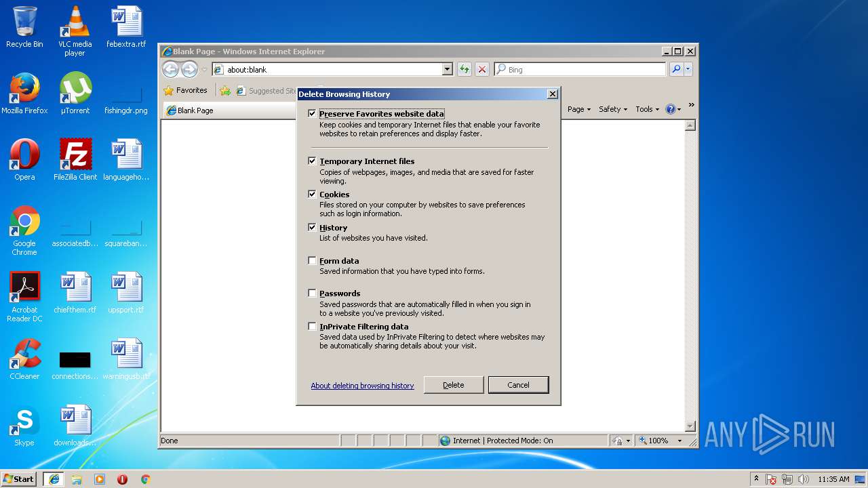Open the Page menu dropdown
868x488 pixels.
(578, 109)
